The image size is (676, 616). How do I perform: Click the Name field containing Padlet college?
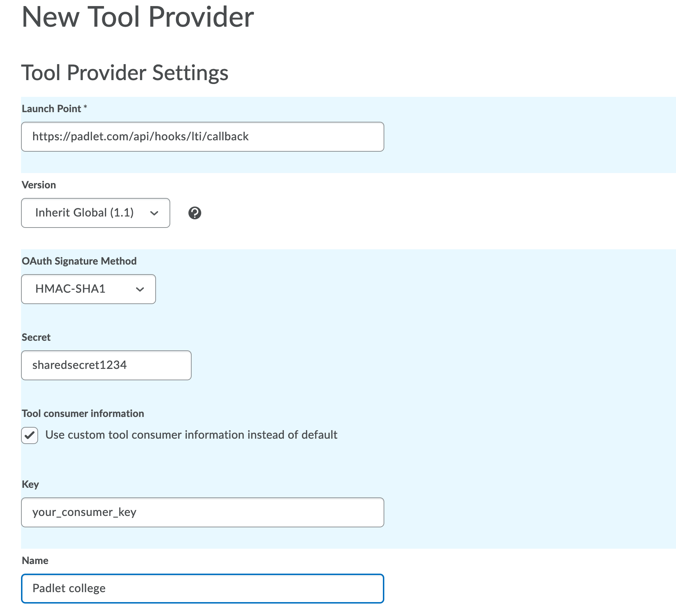pos(203,589)
